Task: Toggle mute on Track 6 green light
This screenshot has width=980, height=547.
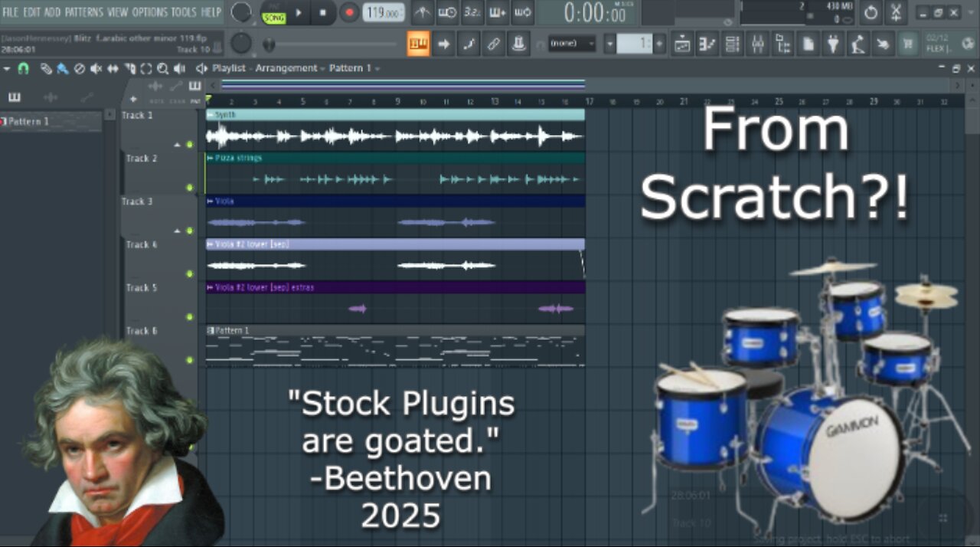Action: pos(189,359)
